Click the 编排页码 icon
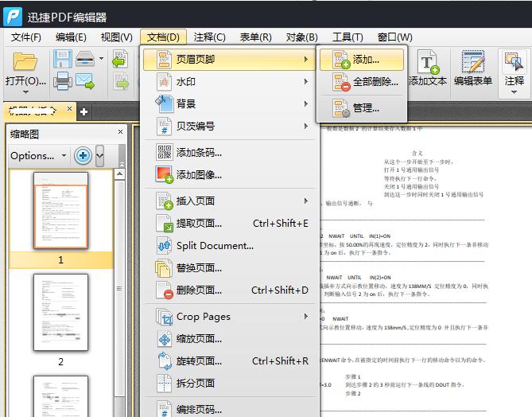The width and height of the screenshot is (532, 417). (165, 408)
